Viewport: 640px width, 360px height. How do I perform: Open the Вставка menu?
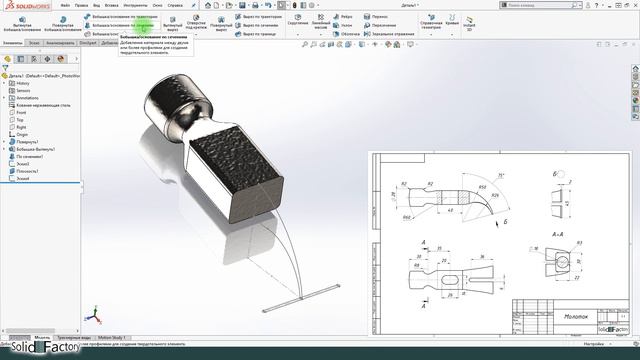111,6
